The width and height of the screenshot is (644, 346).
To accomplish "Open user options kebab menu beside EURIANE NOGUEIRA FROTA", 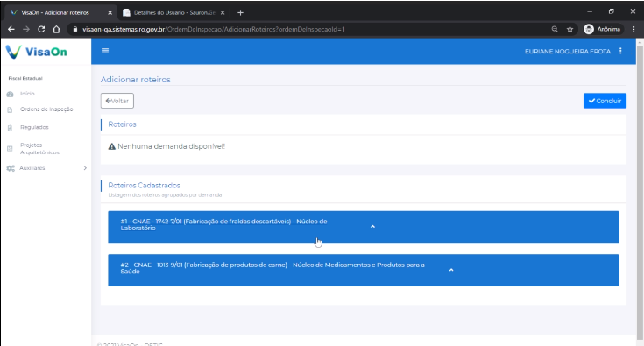I will click(x=620, y=51).
